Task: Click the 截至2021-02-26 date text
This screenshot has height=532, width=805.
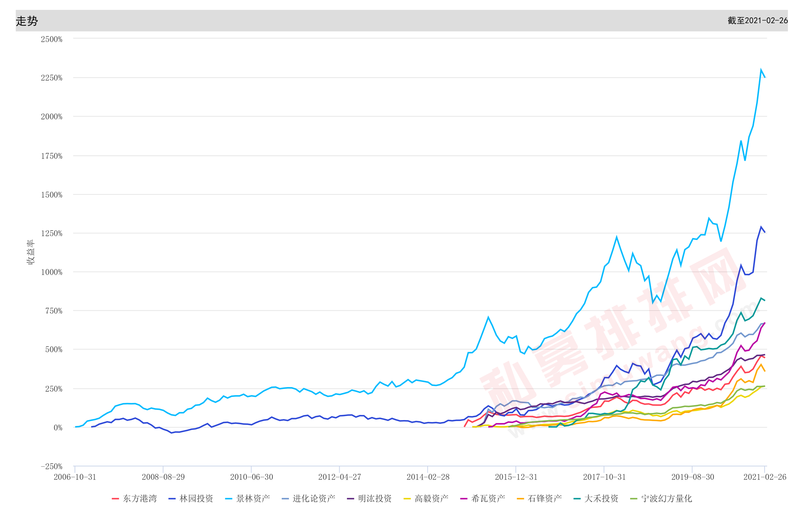Action: (757, 21)
